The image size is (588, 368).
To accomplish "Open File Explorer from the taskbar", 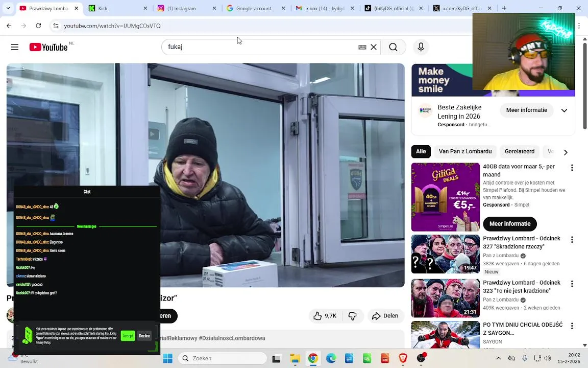I will click(x=295, y=358).
